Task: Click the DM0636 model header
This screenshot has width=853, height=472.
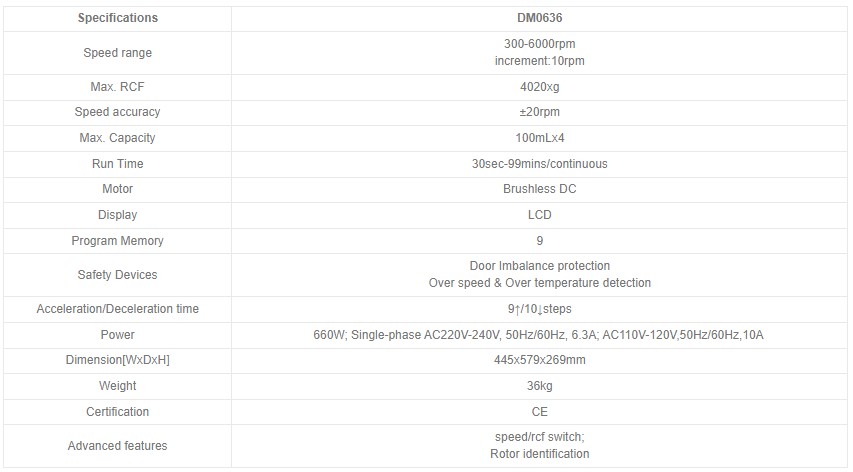Action: [539, 18]
